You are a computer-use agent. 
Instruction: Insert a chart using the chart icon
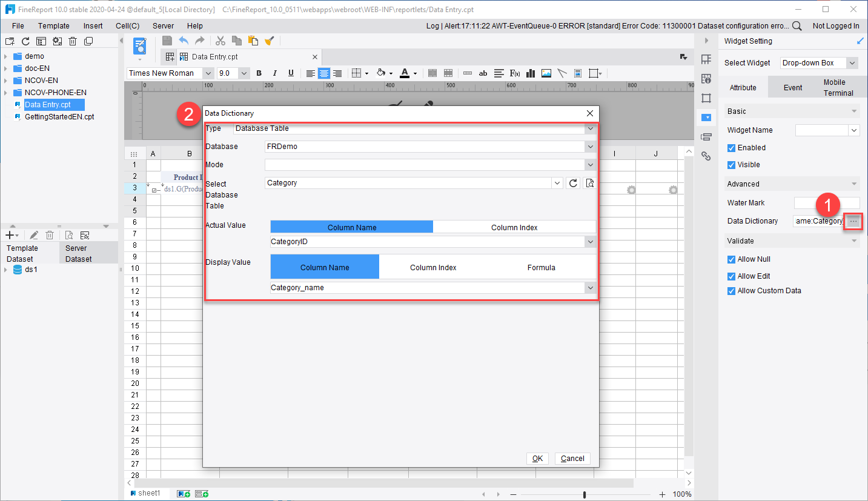click(x=530, y=73)
